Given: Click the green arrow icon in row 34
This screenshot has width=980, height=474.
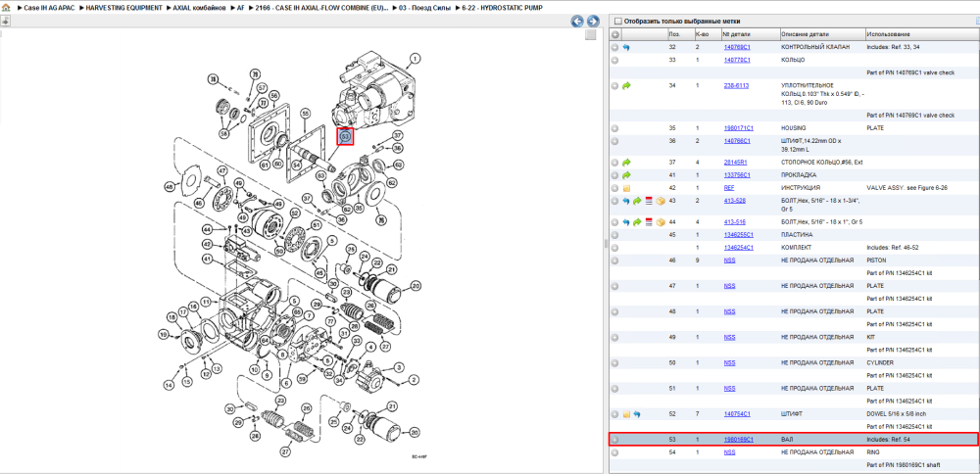Looking at the screenshot, I should point(626,85).
